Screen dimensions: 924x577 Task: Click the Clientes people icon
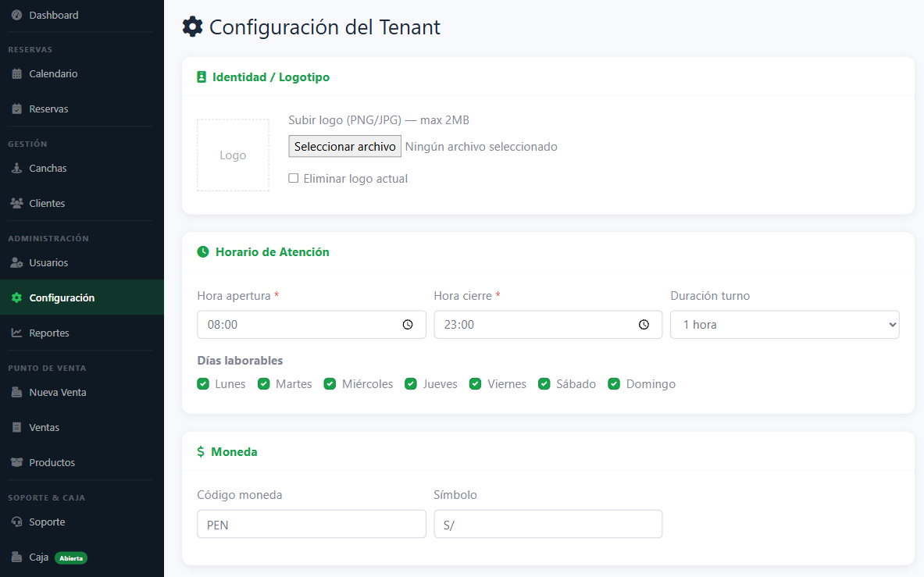coord(16,203)
